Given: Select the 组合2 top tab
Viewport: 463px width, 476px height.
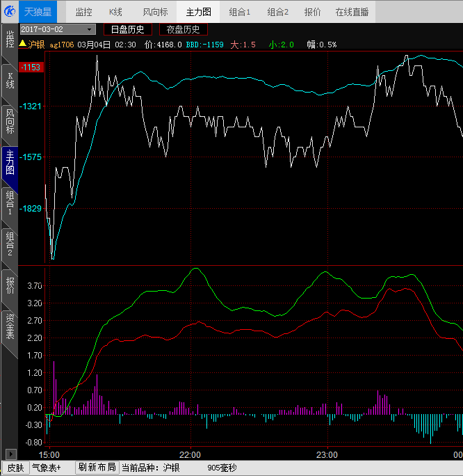Looking at the screenshot, I should tap(277, 12).
